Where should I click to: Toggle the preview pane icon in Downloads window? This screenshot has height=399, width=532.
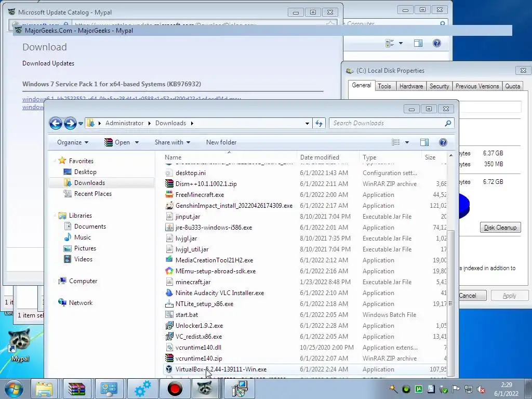pyautogui.click(x=424, y=142)
